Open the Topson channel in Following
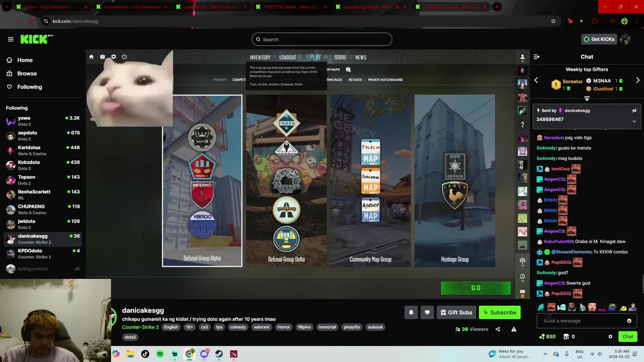This screenshot has width=644, height=362. click(43, 179)
